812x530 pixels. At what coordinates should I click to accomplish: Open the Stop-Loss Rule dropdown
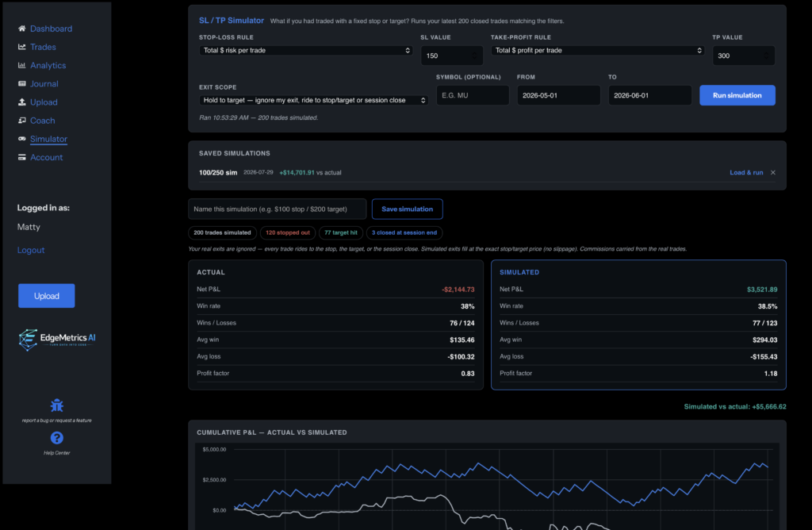(305, 50)
